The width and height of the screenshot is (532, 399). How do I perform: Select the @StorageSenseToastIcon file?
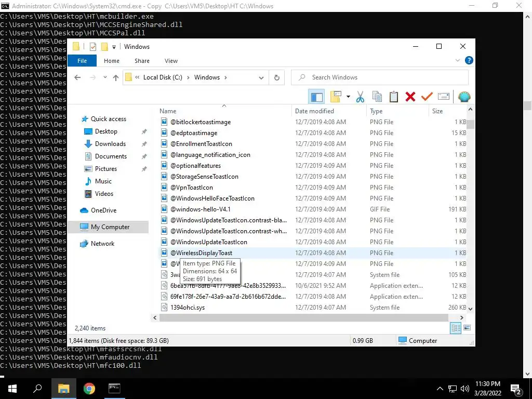[x=204, y=177]
